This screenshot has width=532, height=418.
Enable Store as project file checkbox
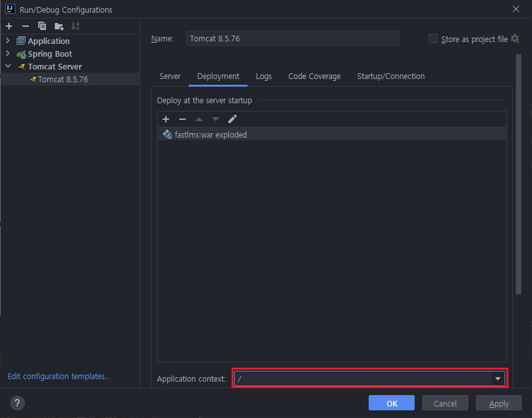click(433, 38)
